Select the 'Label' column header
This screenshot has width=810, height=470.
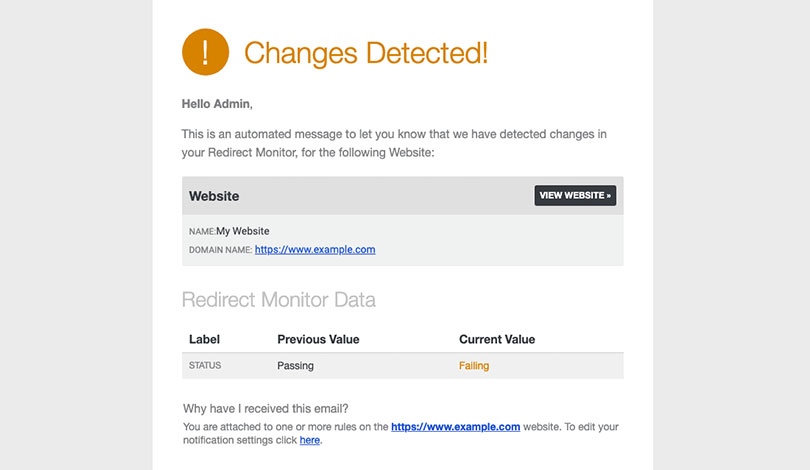click(204, 339)
